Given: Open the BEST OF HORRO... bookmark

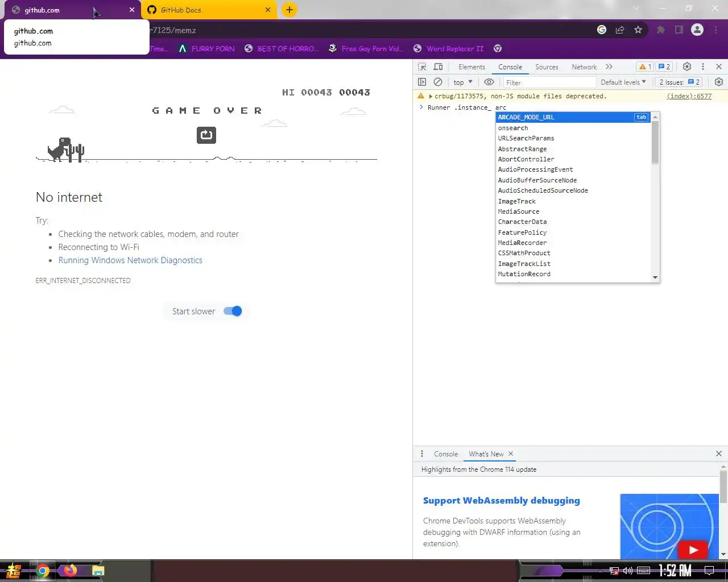Looking at the screenshot, I should tap(282, 48).
